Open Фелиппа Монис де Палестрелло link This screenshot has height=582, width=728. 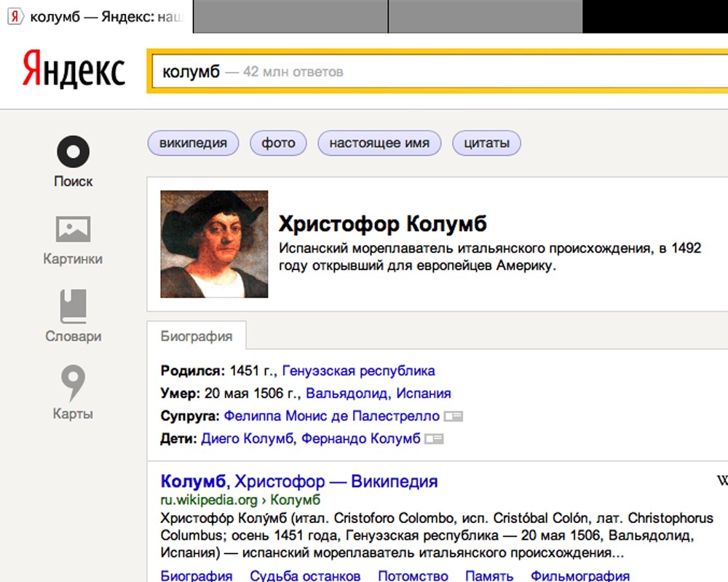[331, 416]
